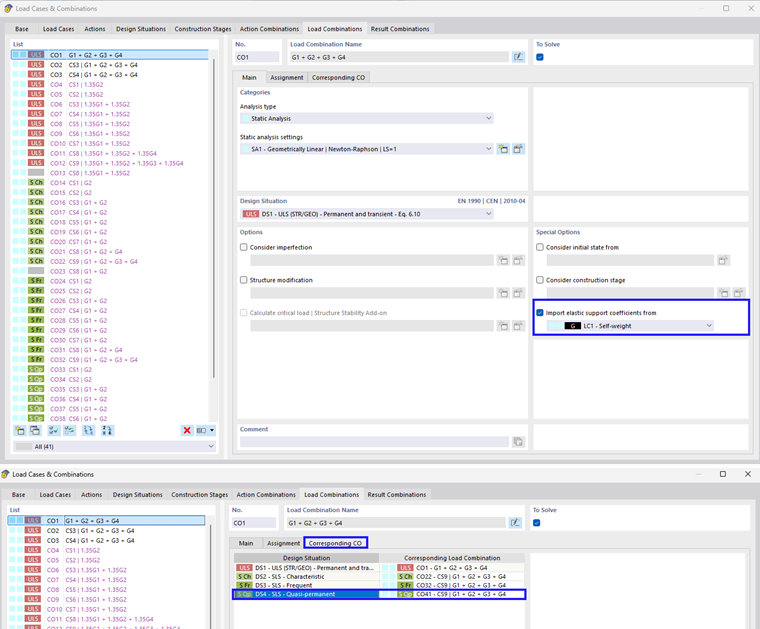Select CO12 row in the top window list

(x=111, y=163)
